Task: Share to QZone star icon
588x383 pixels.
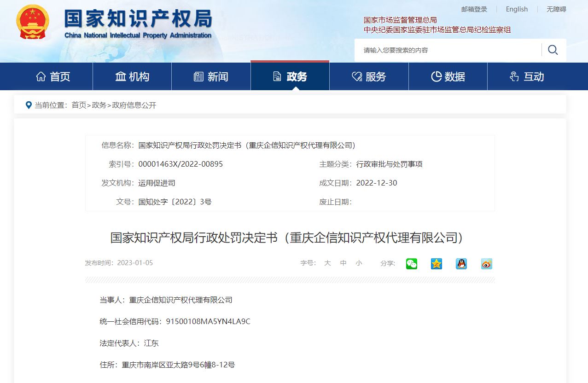Action: coord(437,264)
